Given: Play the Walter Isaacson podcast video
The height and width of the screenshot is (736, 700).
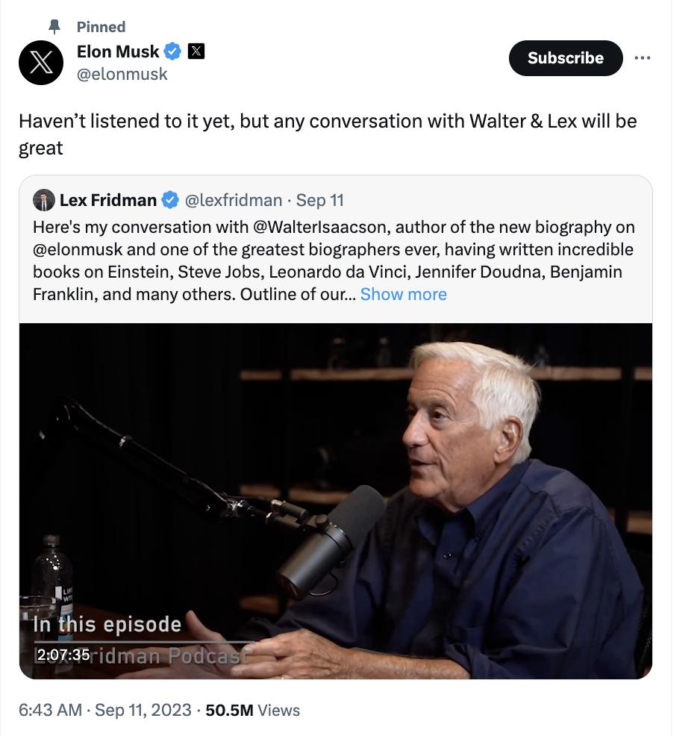Looking at the screenshot, I should (x=336, y=500).
